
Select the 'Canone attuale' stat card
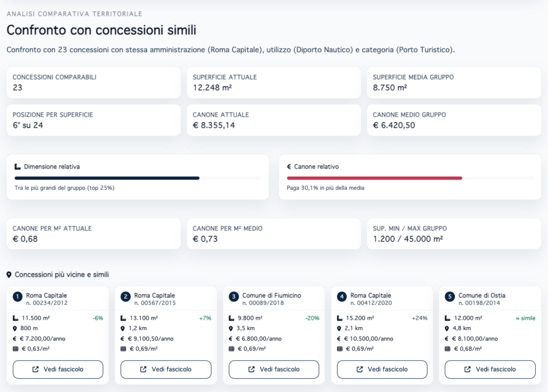(x=273, y=120)
